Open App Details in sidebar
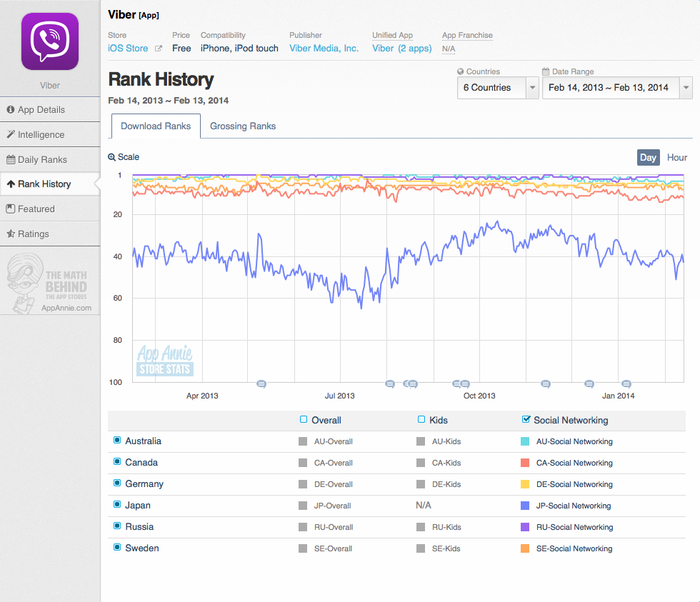This screenshot has width=700, height=602. (x=50, y=109)
